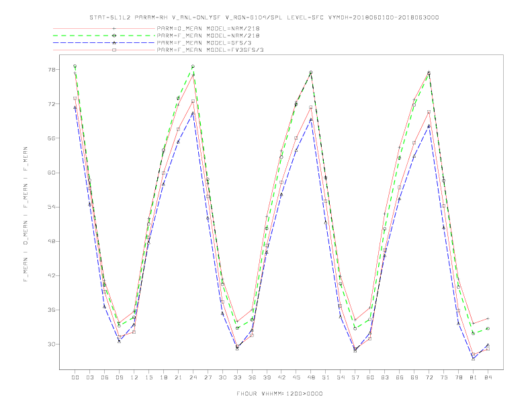
Task: Click x-axis forecast hour label 84
Action: [x=488, y=377]
